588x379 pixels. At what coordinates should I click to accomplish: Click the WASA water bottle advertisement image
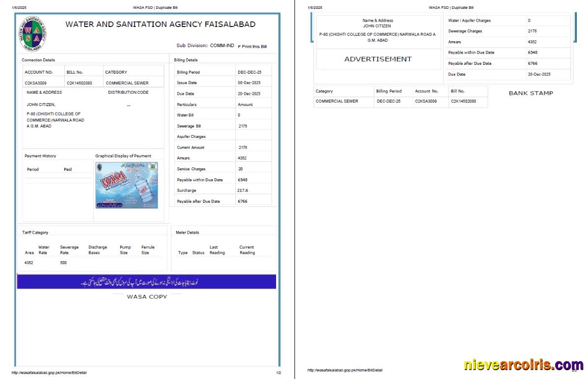[126, 185]
